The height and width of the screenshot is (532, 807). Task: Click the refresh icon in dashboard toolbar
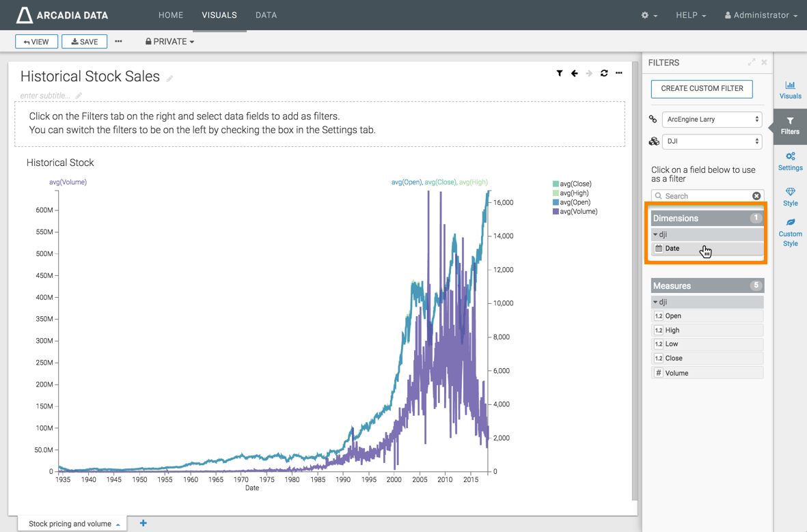click(604, 73)
